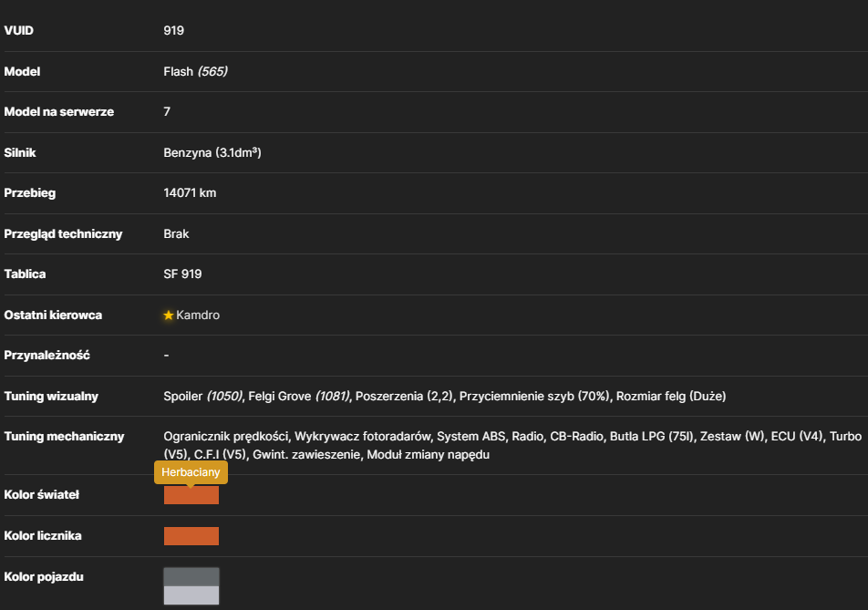Screen dimensions: 868x610
Task: Click the model ID (565)
Action: pos(212,71)
